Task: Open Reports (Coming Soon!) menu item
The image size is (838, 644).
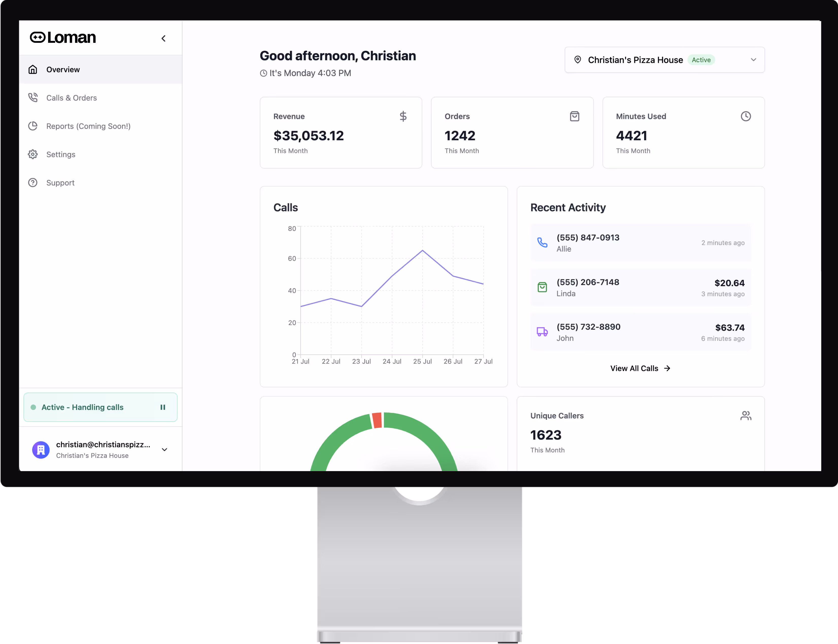Action: (100, 126)
